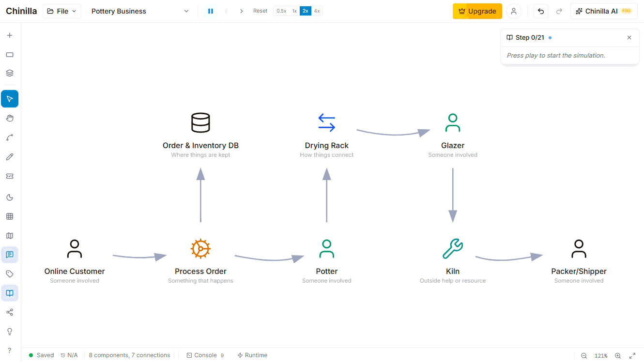Image resolution: width=644 pixels, height=362 pixels.
Task: Click the Upgrade button
Action: click(477, 11)
